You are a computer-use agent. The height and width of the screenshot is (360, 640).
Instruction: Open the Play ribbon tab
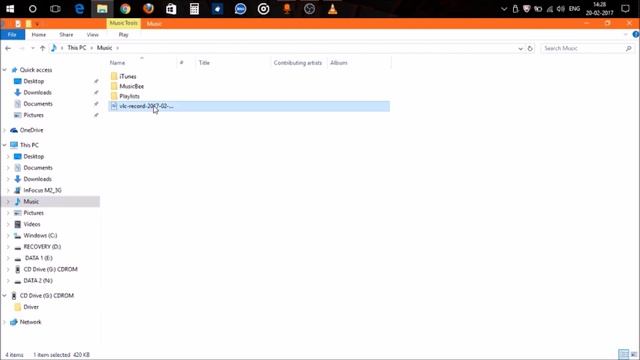123,35
